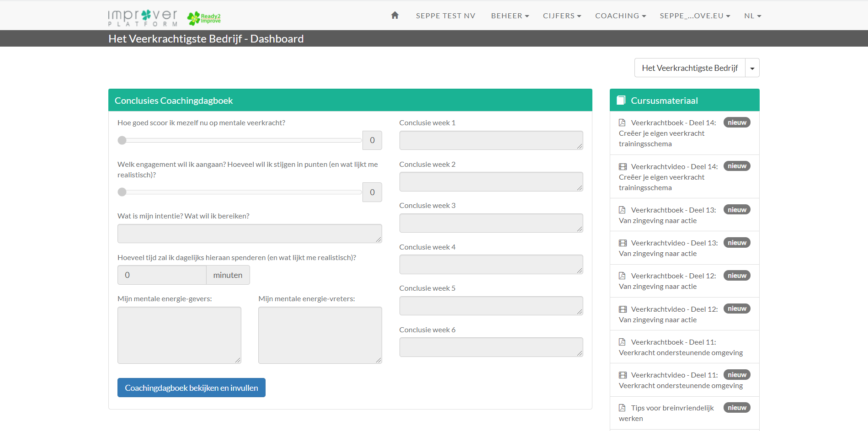Click film icon for Veerkrachtvideo Deel 11
The width and height of the screenshot is (868, 431).
pos(623,375)
